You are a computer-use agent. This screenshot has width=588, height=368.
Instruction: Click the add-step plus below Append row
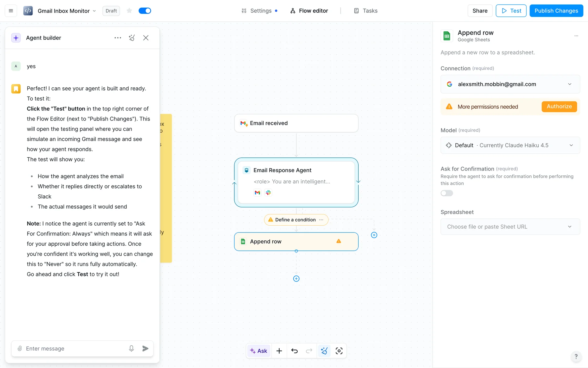pos(296,278)
